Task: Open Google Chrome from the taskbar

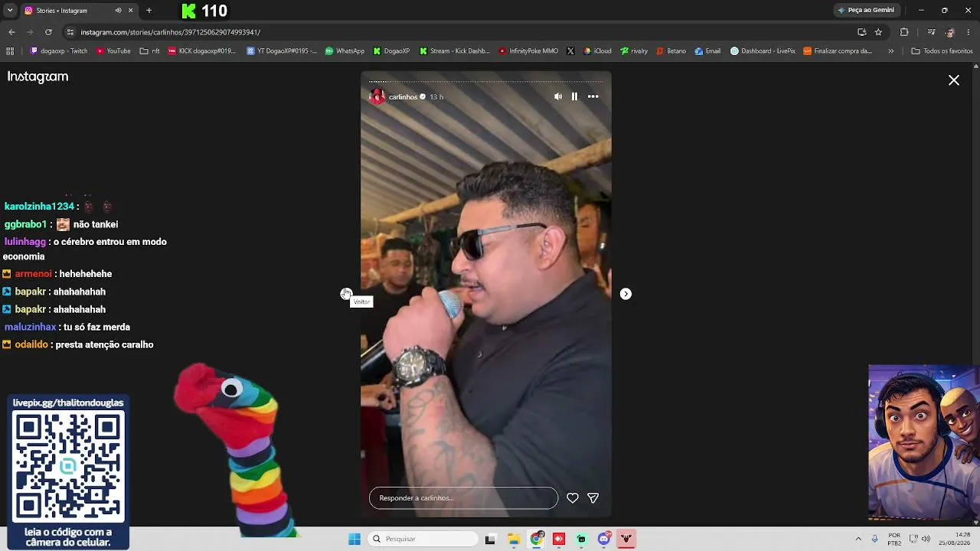Action: 537,539
